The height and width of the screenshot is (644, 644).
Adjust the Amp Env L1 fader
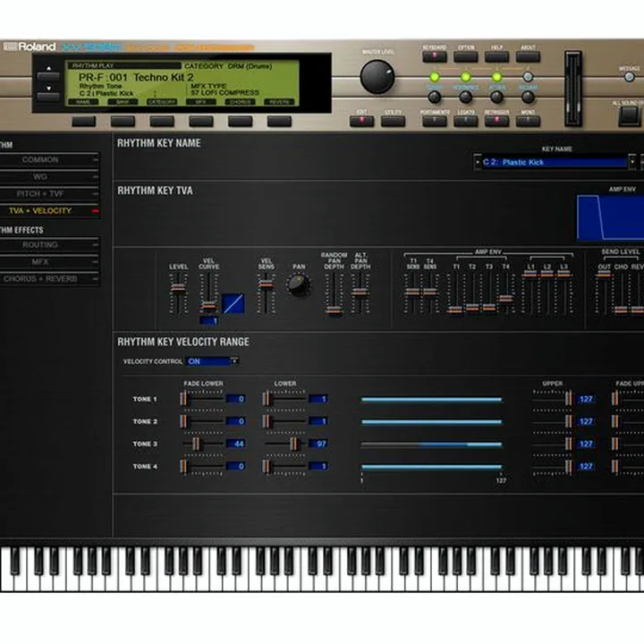[x=530, y=274]
